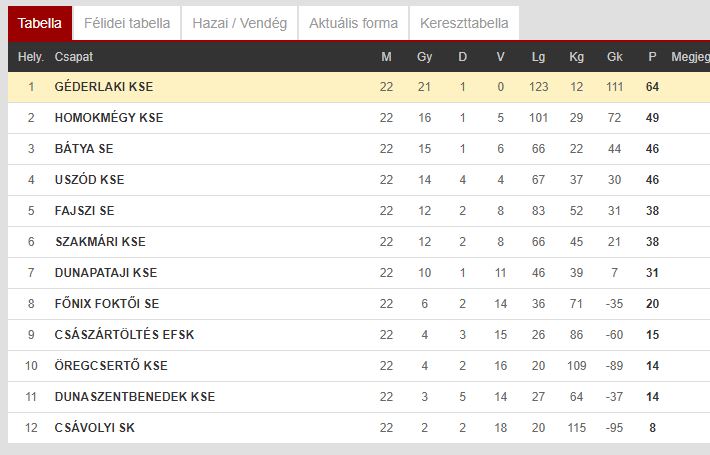The width and height of the screenshot is (710, 455).
Task: Open CSÁVOLYI SK team page
Action: click(x=95, y=427)
